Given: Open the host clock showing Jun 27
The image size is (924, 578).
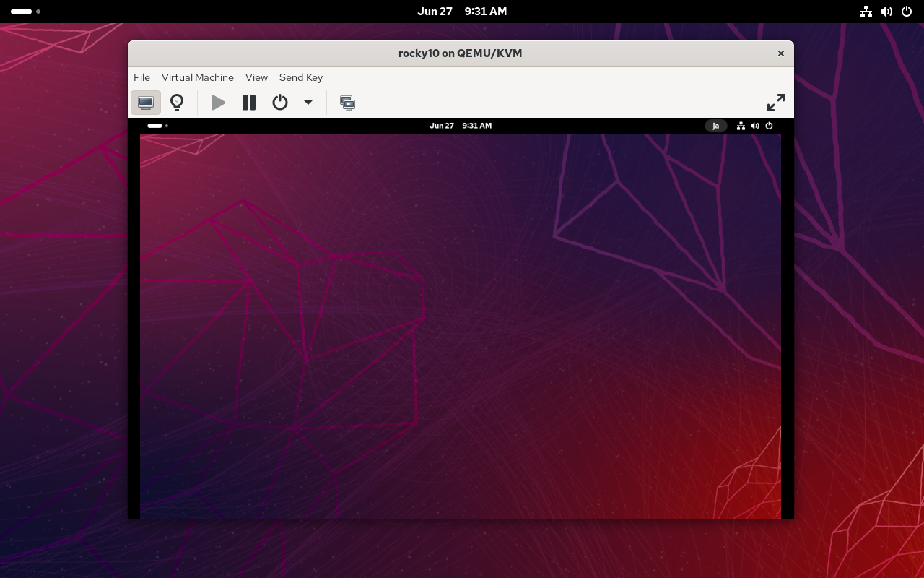Looking at the screenshot, I should [462, 11].
